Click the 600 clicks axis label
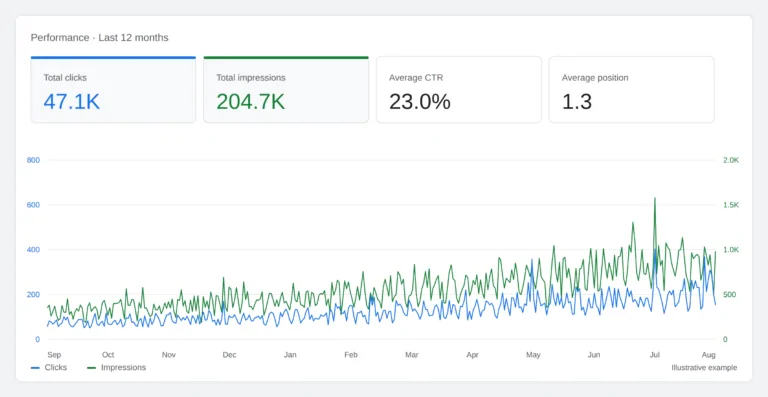Image resolution: width=768 pixels, height=397 pixels. (34, 205)
